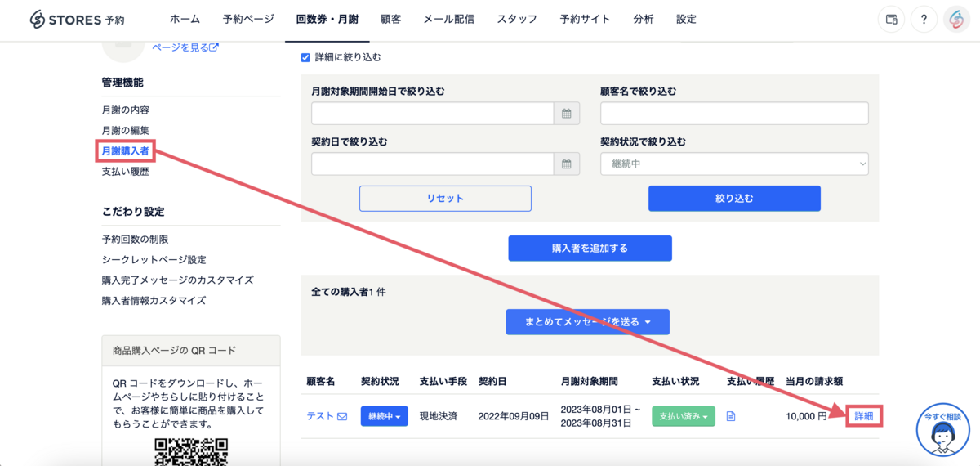980x466 pixels.
Task: Click the 10,000 円 billing amount
Action: [x=806, y=416]
